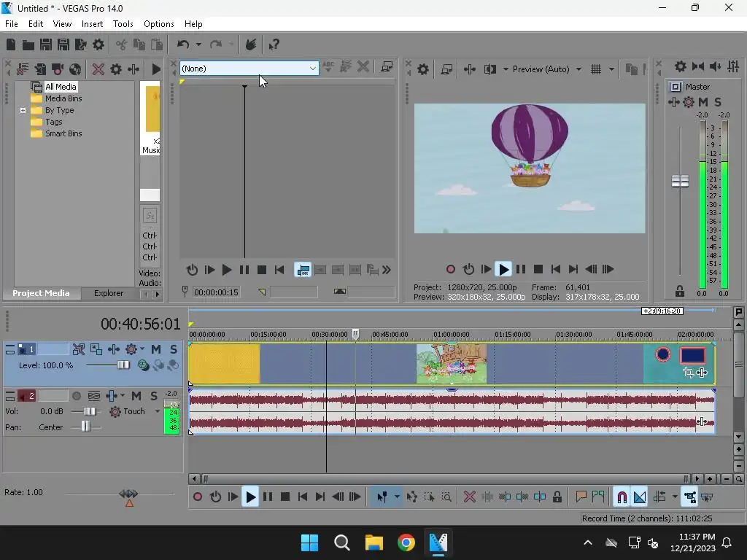Toggle Automatic Crossfades button
The width and height of the screenshot is (747, 560).
pyautogui.click(x=640, y=497)
